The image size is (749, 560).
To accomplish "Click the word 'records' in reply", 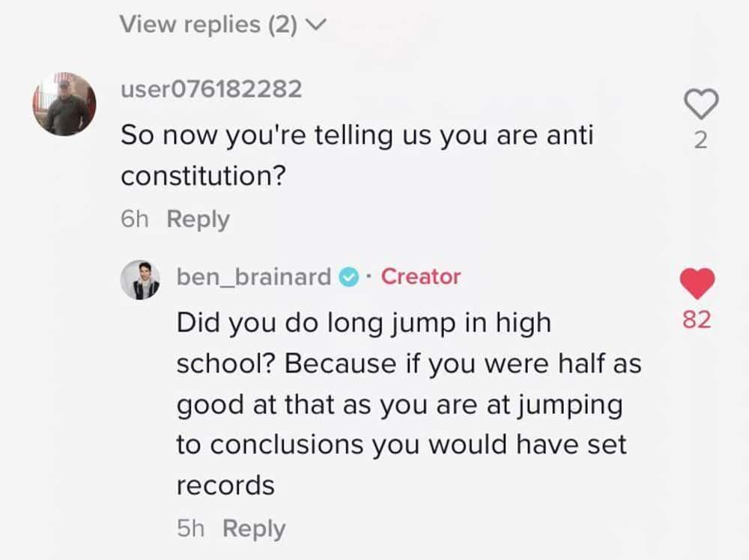I will [x=225, y=486].
